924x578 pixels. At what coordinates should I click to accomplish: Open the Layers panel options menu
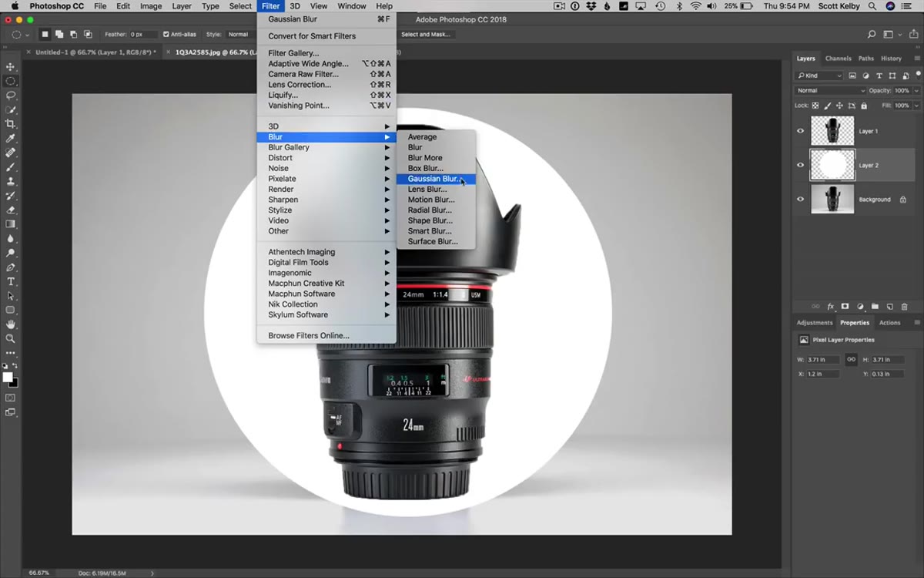(916, 59)
